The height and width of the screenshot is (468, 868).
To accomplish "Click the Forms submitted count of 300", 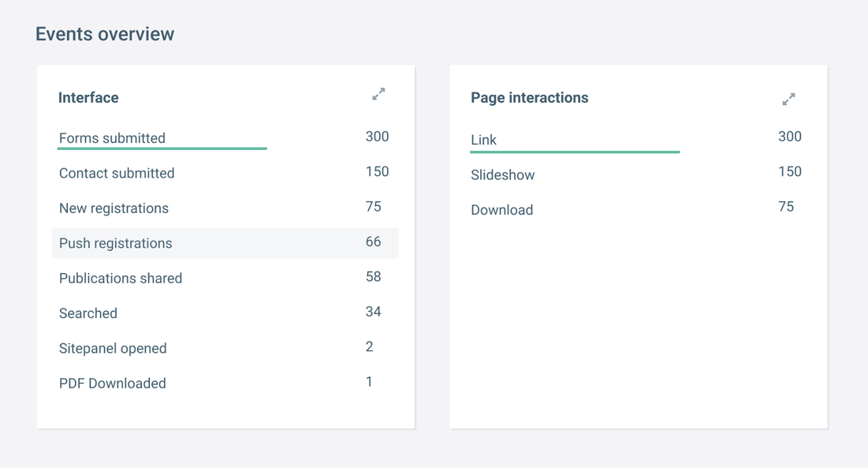I will click(x=377, y=137).
